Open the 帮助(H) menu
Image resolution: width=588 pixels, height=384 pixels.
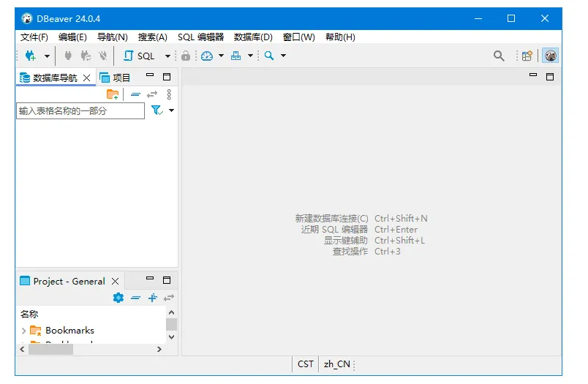click(340, 37)
